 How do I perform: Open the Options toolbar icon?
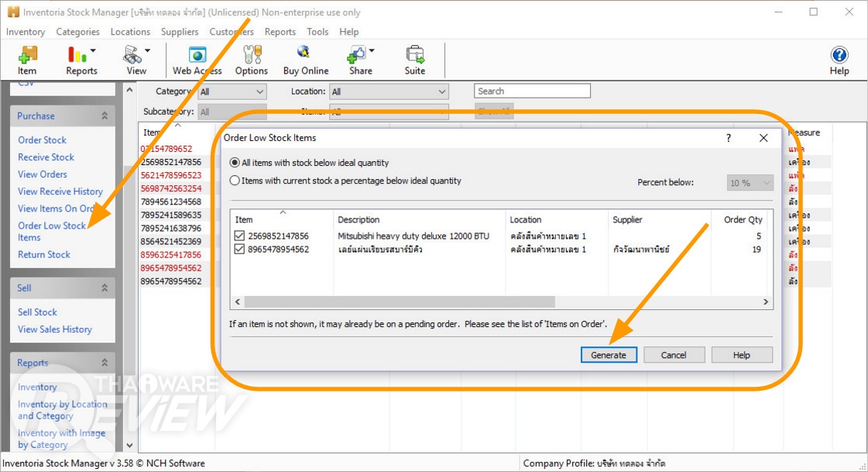pos(252,60)
